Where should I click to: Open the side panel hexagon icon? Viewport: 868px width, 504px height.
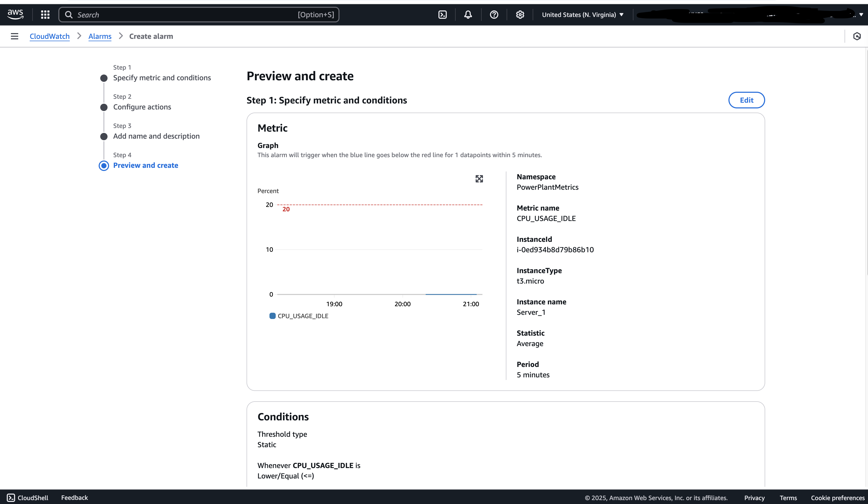tap(857, 36)
